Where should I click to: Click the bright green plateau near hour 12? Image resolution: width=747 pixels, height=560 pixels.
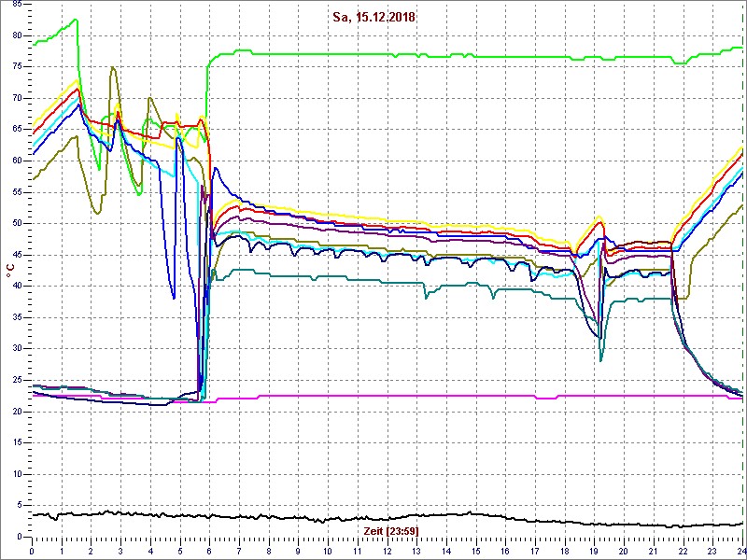coord(387,54)
